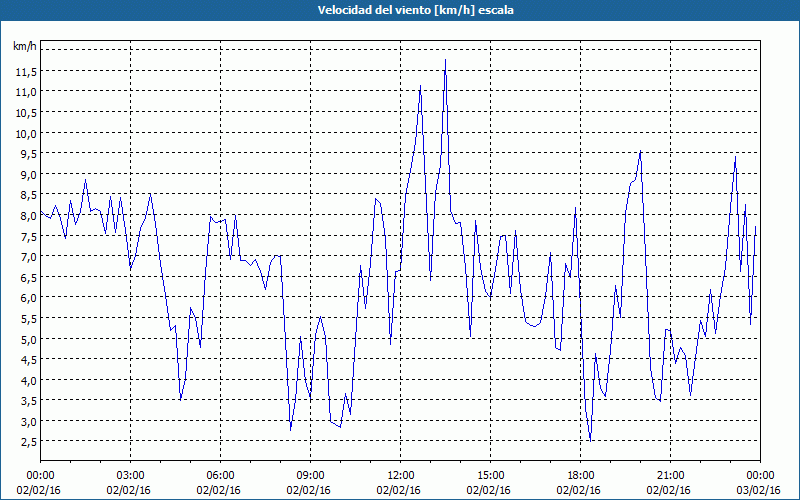Select the '3,0' y-axis label
Image resolution: width=800 pixels, height=500 pixels.
(x=28, y=421)
